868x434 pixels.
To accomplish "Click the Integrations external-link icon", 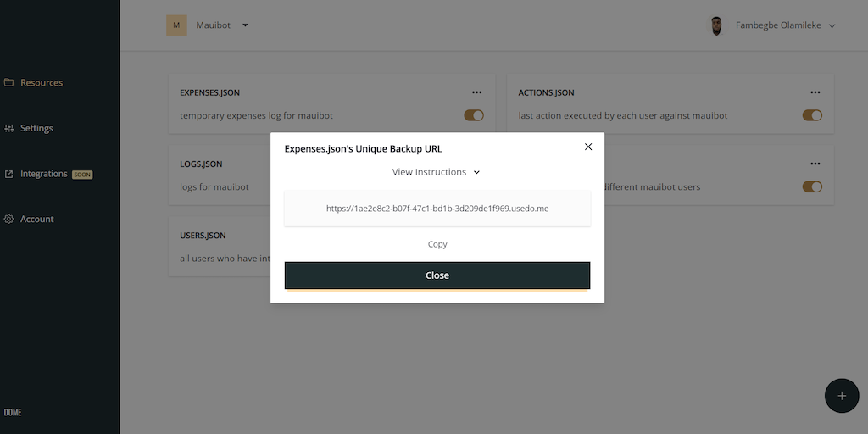I will [x=8, y=174].
